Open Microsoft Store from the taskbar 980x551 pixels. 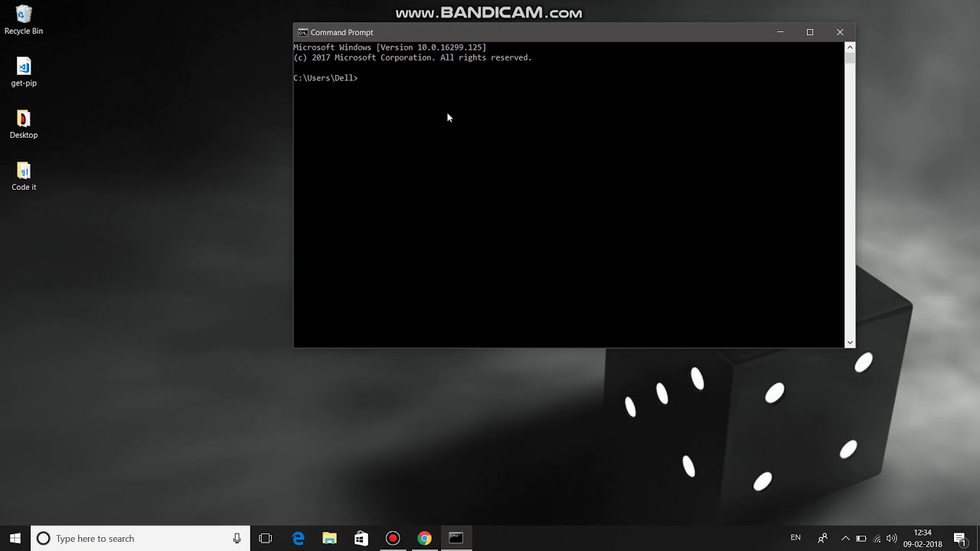coord(361,538)
